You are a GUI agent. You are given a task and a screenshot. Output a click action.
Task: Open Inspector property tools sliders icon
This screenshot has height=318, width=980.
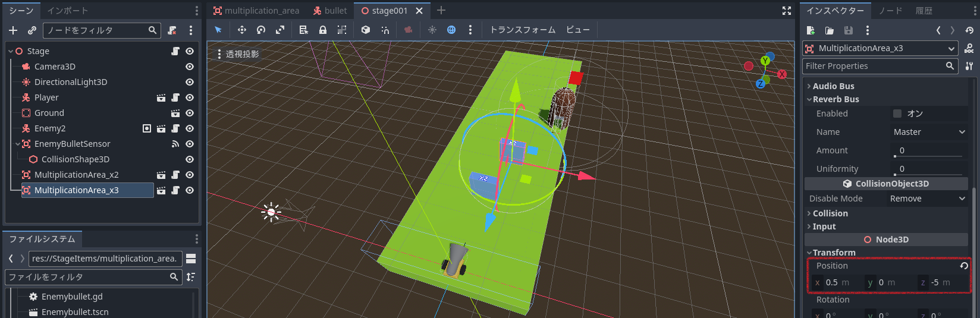tap(969, 66)
